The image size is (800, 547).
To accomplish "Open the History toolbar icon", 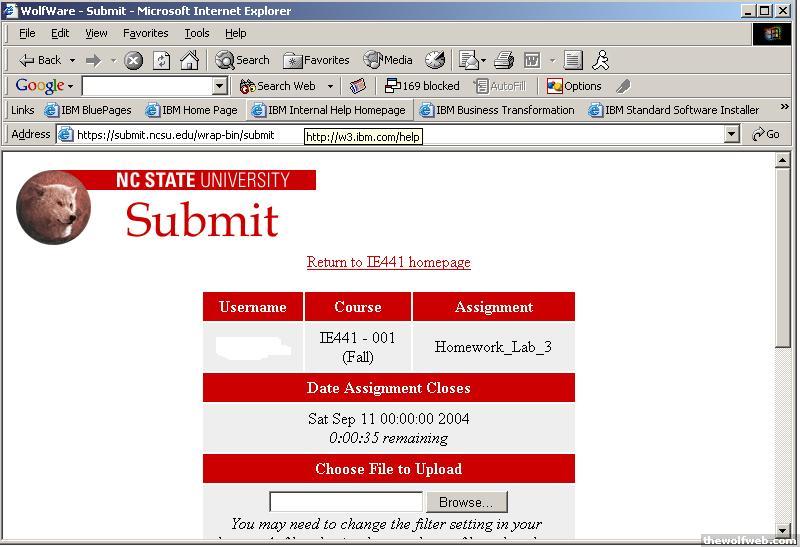I will click(435, 60).
